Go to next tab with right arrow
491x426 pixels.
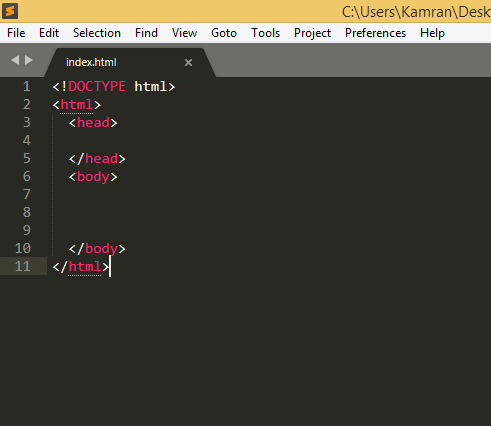click(x=29, y=60)
